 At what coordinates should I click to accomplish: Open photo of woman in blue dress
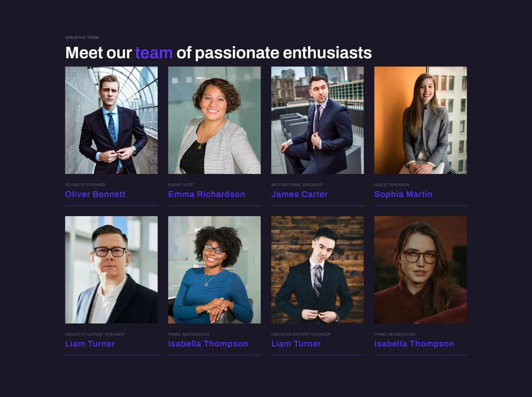coord(214,270)
